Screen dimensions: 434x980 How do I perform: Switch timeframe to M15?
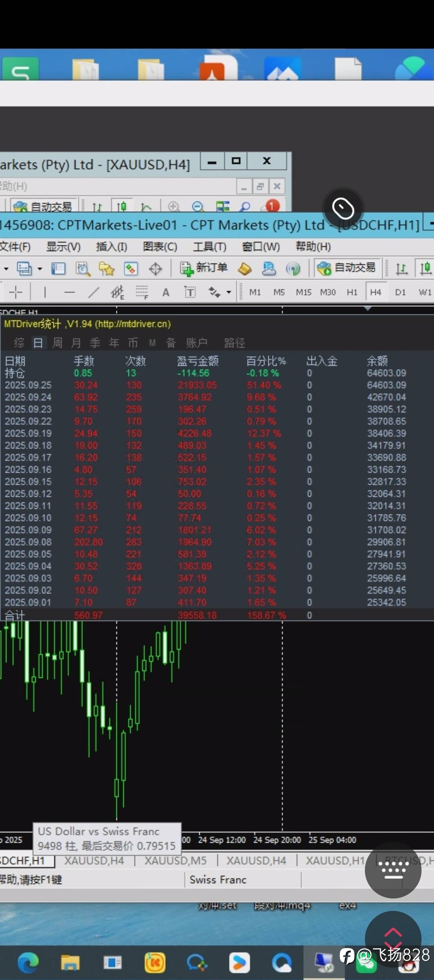[304, 292]
